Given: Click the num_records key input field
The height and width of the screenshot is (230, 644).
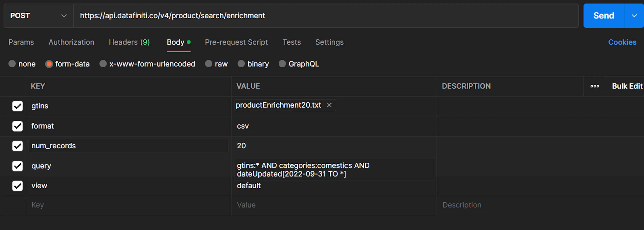Looking at the screenshot, I should [x=100, y=146].
